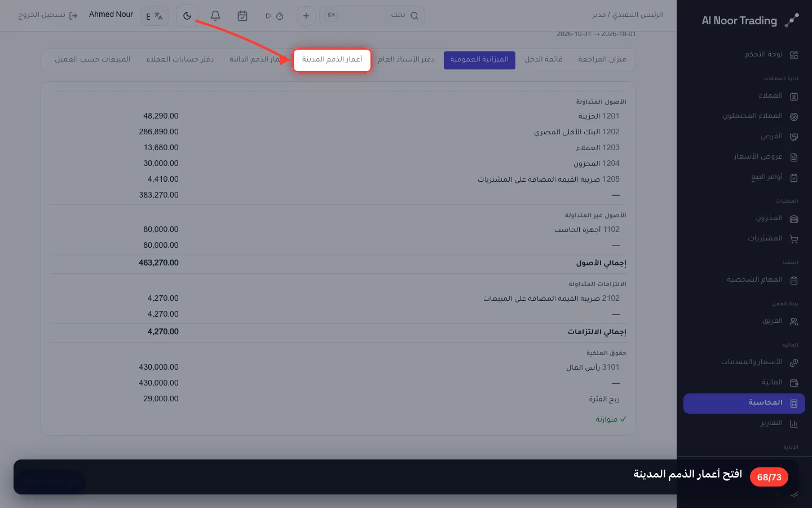Open المخزون inventory warehouse icon

(794, 218)
